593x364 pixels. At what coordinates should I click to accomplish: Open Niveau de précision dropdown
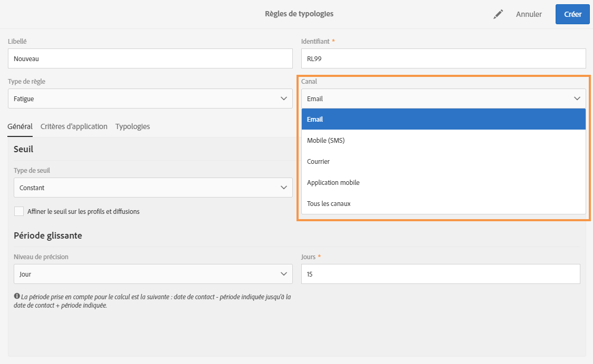pyautogui.click(x=153, y=274)
